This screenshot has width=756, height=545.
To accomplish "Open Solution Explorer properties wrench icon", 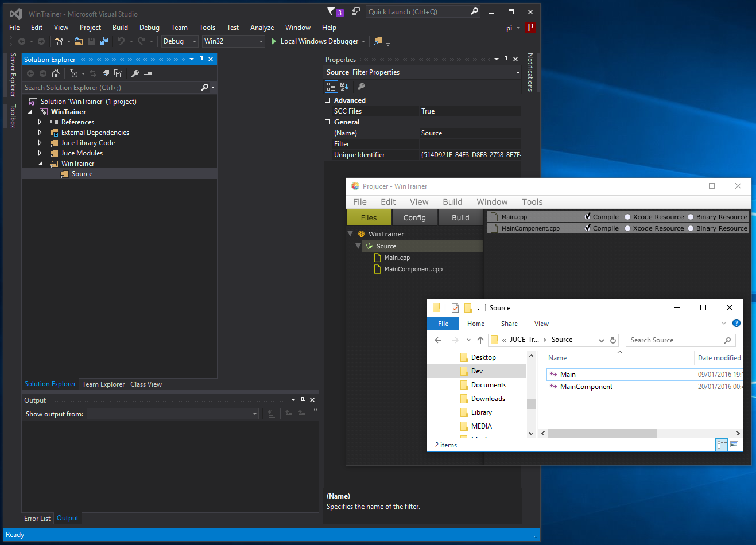I will [x=135, y=73].
